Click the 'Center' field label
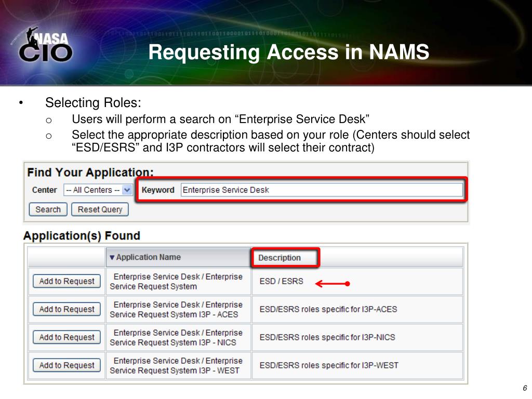532x399 pixels. (x=45, y=190)
